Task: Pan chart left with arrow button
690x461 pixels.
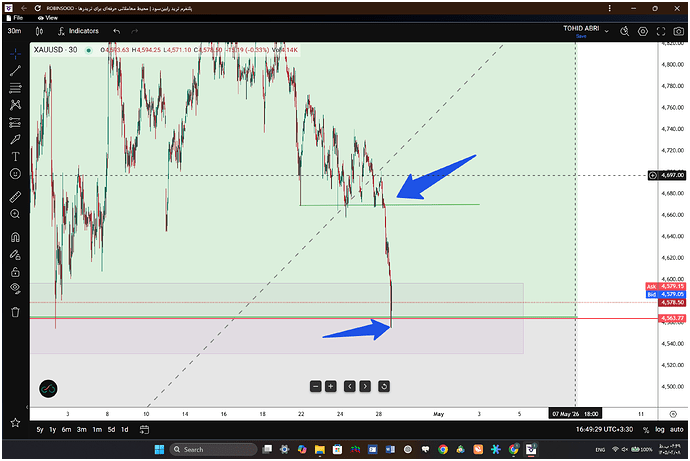Action: point(350,387)
